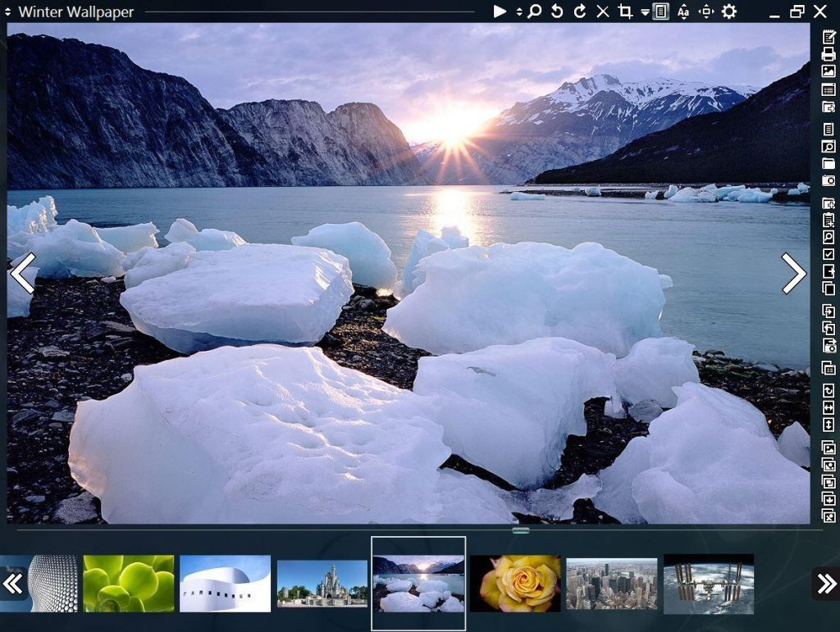This screenshot has width=840, height=632.
Task: Go to the next image with the right arrow
Action: [x=792, y=274]
